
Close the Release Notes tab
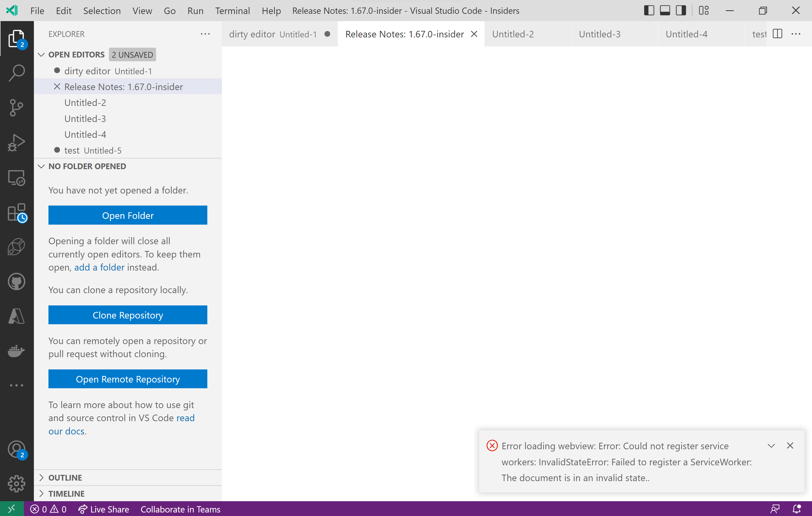(474, 34)
